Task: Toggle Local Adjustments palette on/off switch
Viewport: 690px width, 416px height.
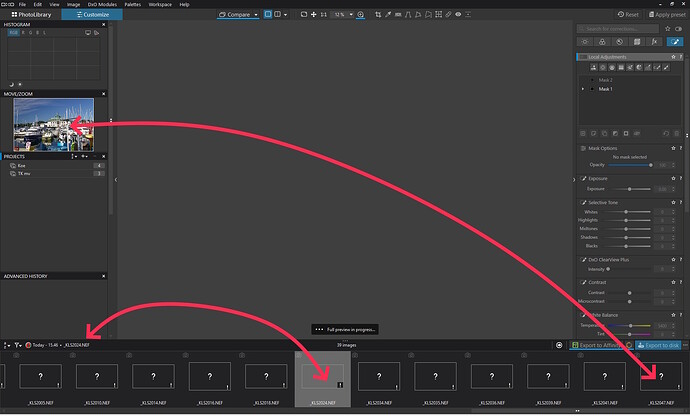Action: [583, 57]
